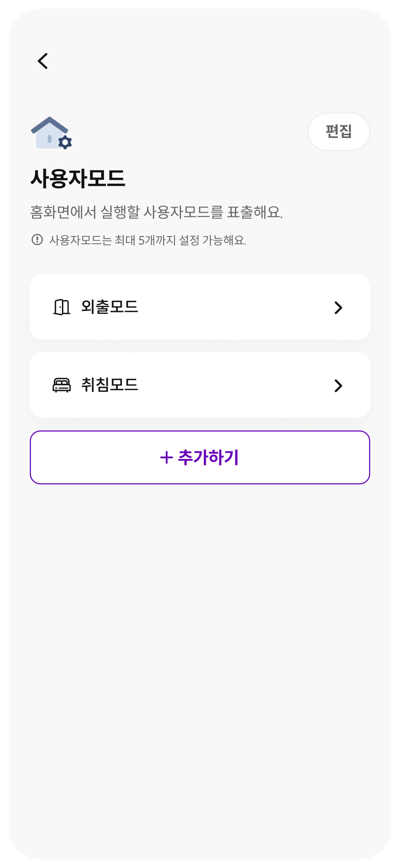Click the exclamation info icon

pos(37,240)
